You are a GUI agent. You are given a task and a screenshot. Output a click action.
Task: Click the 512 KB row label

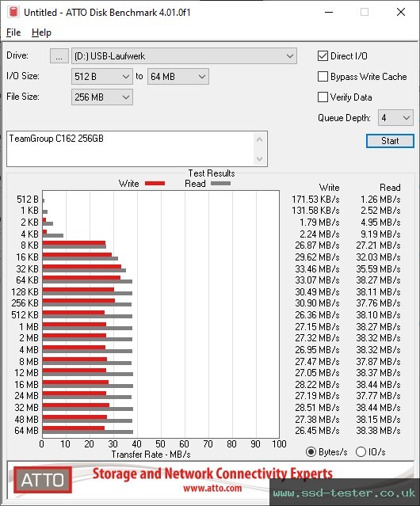(25, 315)
